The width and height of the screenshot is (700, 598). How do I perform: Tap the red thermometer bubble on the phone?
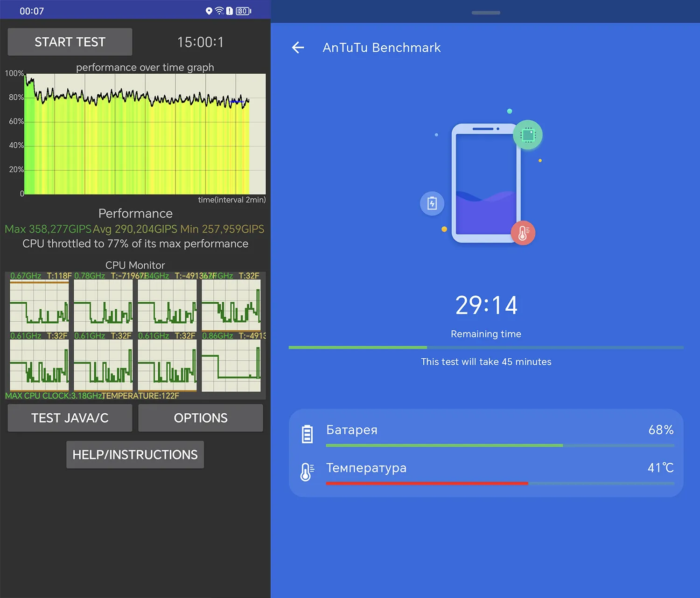coord(523,233)
